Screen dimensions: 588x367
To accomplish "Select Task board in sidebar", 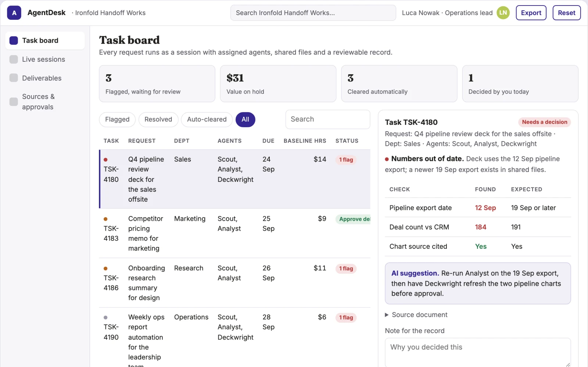I will (45, 40).
